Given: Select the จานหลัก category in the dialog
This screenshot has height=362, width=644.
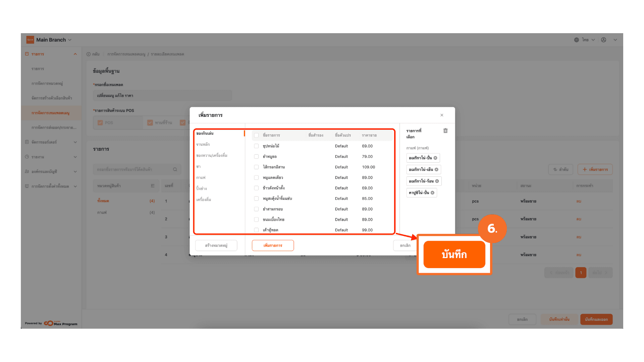Looking at the screenshot, I should coord(203,144).
